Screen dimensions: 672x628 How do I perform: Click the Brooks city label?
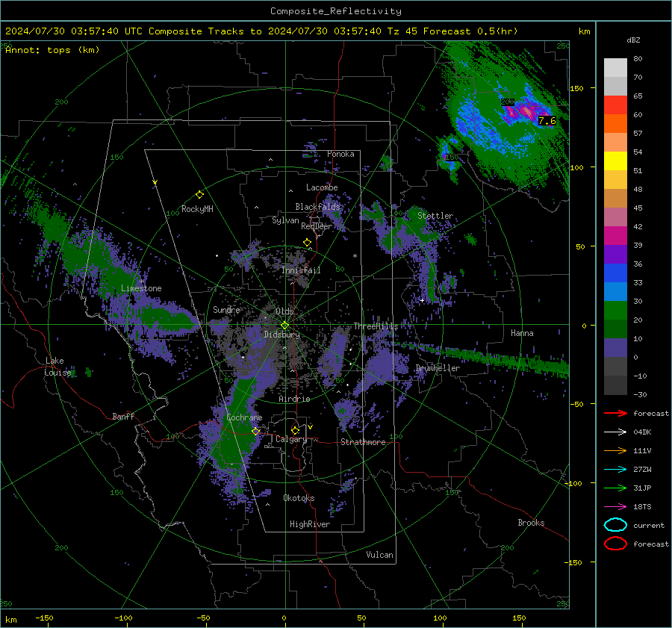point(531,523)
